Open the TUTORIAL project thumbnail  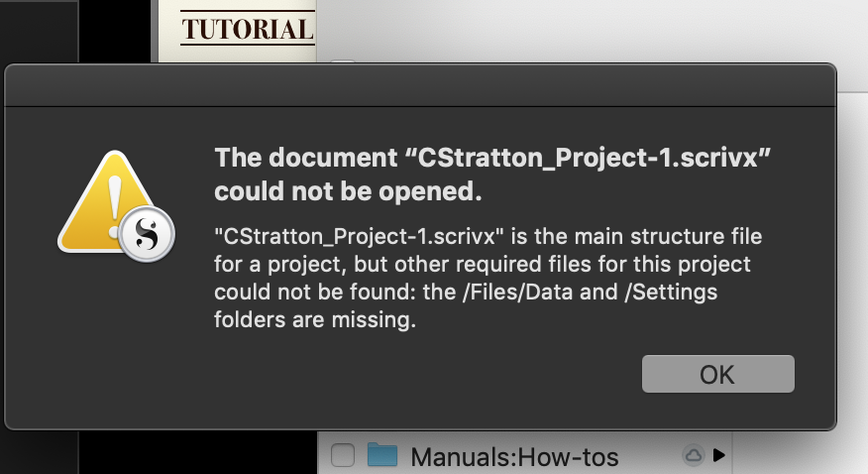(238, 31)
